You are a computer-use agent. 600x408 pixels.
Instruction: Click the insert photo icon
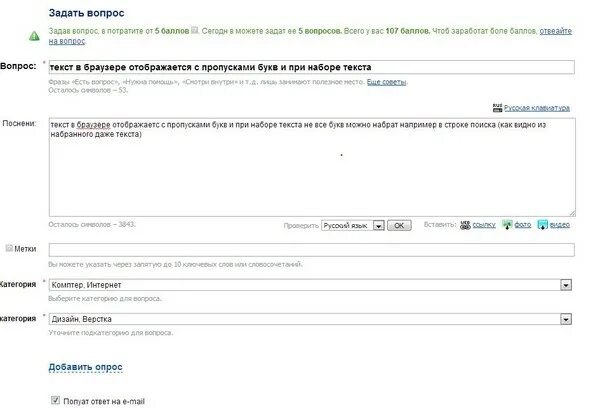click(506, 226)
